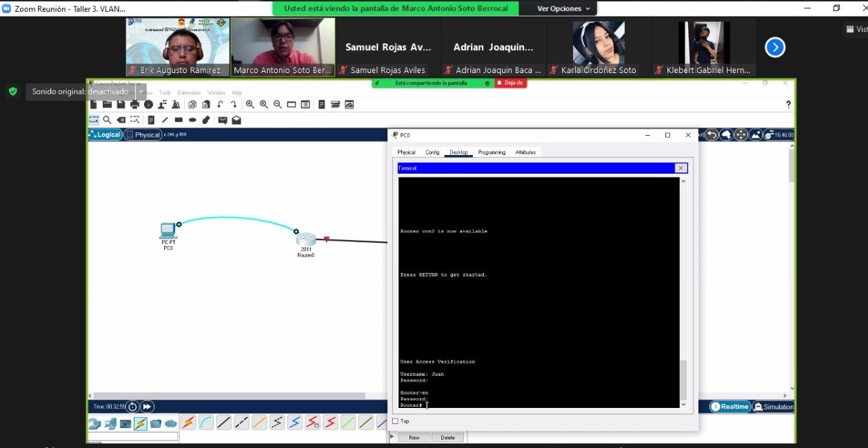
Task: Click the red Deja de stop-sharing button
Action: (511, 83)
